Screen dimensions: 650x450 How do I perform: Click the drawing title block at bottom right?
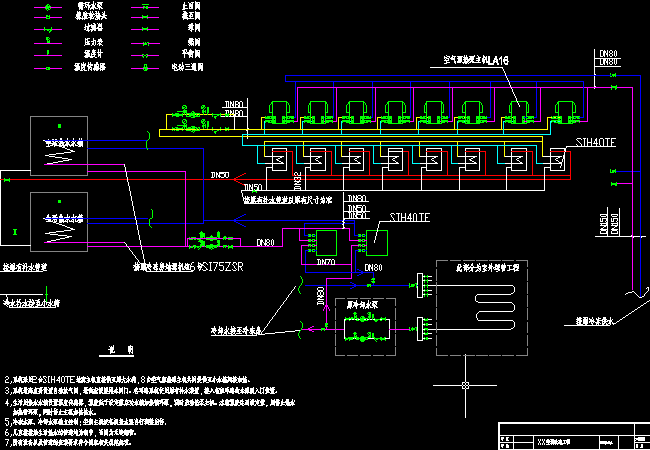tap(572, 436)
